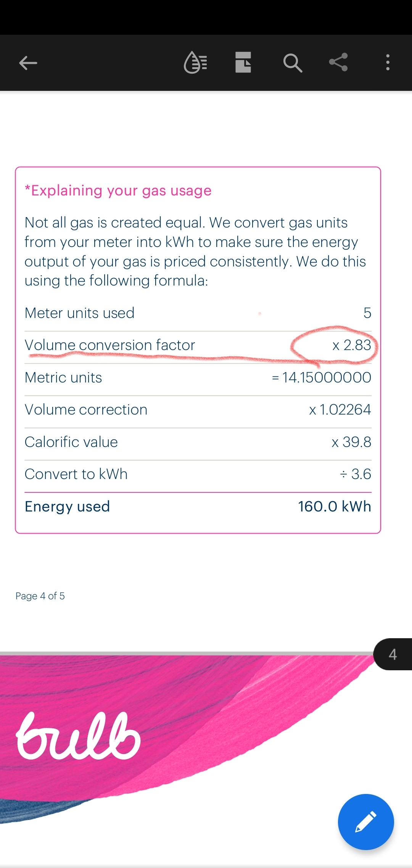
Task: Tap the Volume conversion factor label
Action: click(110, 345)
